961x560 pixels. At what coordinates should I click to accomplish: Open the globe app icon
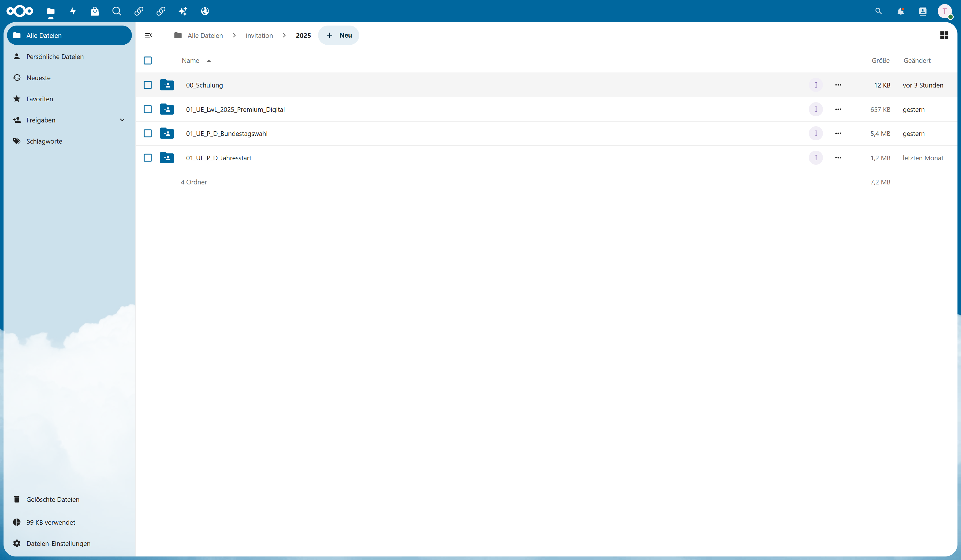[x=205, y=11]
